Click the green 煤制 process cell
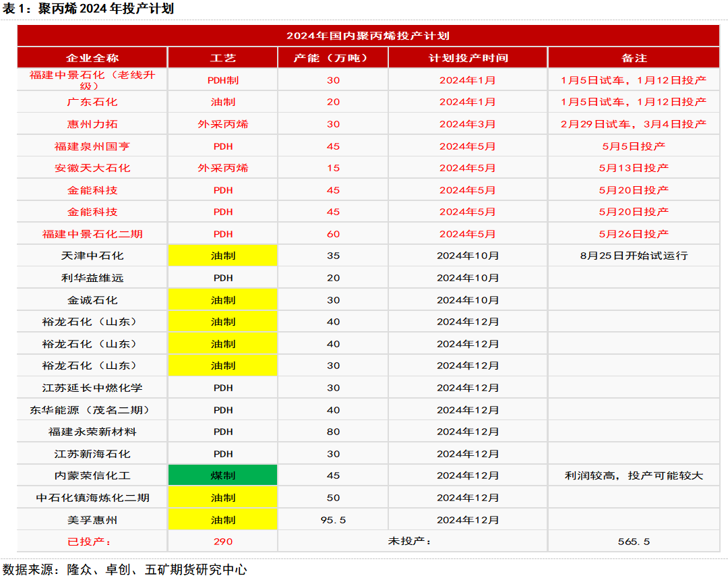This screenshot has width=728, height=578. 223,475
